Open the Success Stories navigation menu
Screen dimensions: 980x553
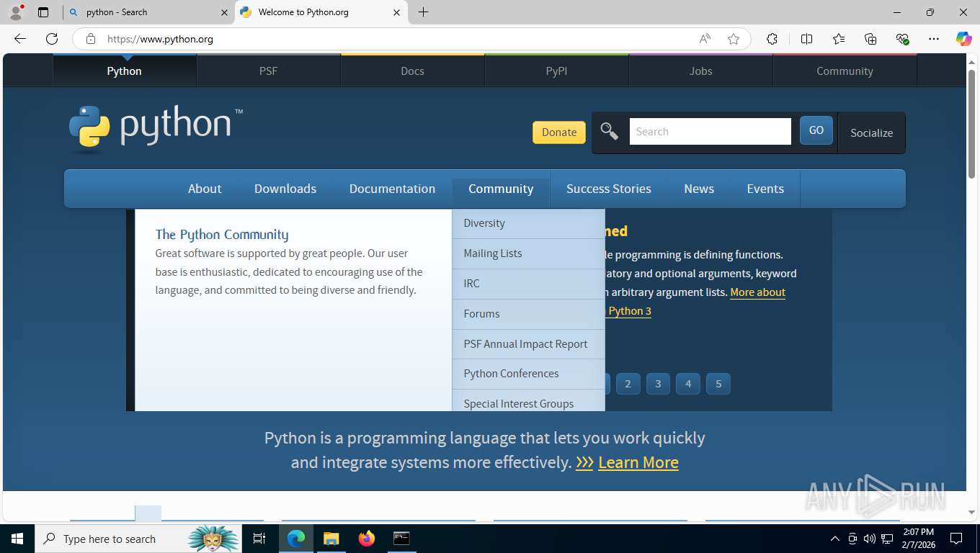coord(609,189)
